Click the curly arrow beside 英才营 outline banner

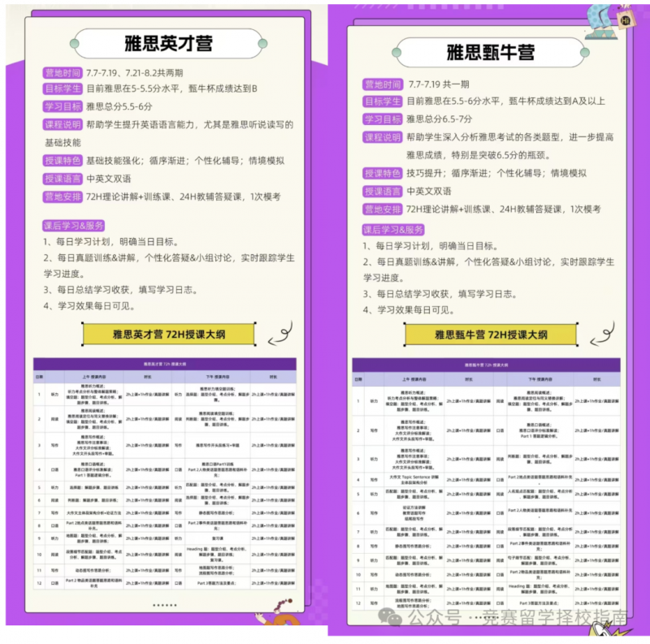pos(280,334)
